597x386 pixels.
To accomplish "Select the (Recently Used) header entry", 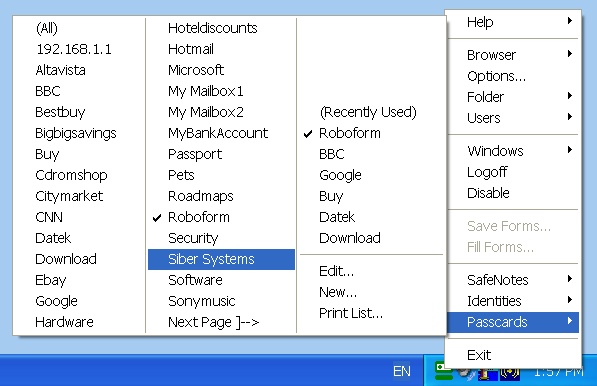I will point(371,112).
